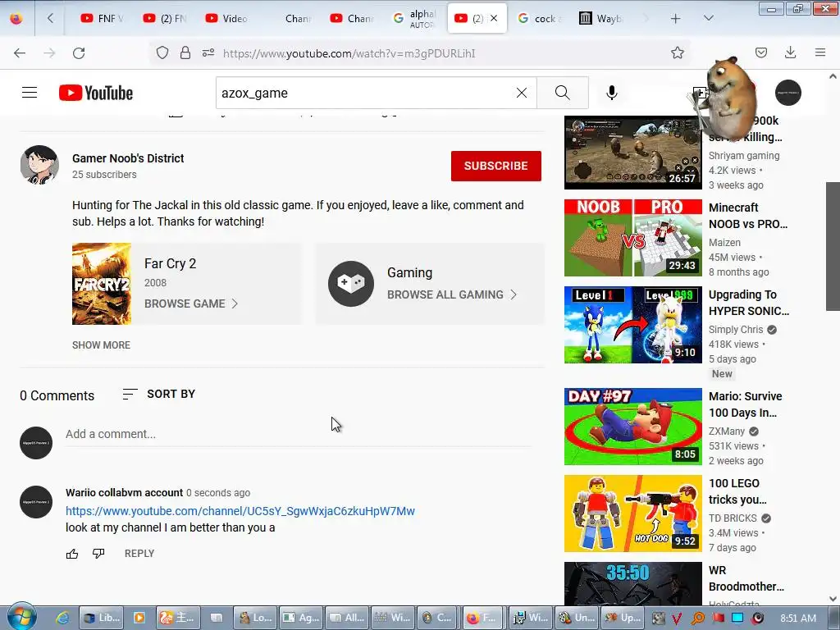Click the search magnifier button
Viewport: 840px width, 630px height.
point(563,93)
